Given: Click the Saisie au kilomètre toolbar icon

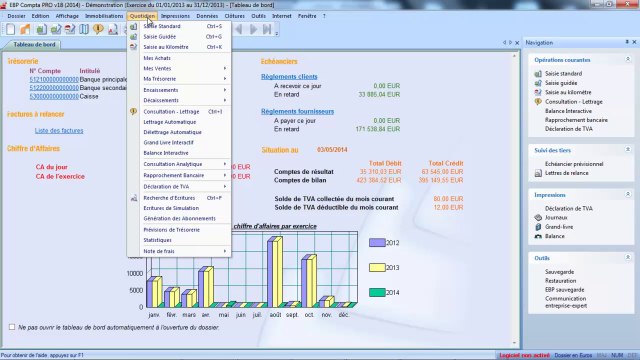Looking at the screenshot, I should tap(70, 29).
